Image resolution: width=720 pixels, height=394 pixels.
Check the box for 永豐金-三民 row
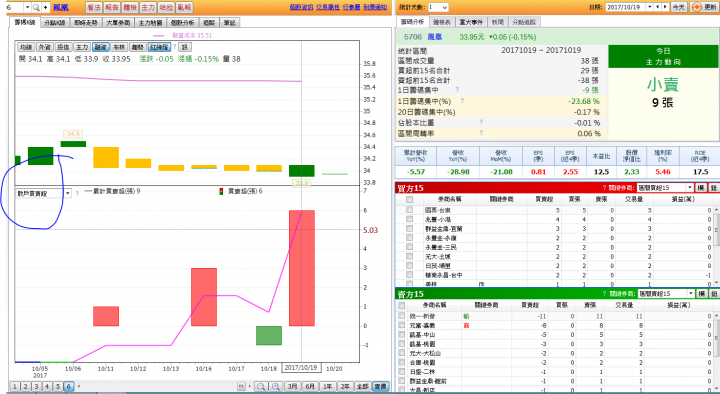pyautogui.click(x=409, y=247)
